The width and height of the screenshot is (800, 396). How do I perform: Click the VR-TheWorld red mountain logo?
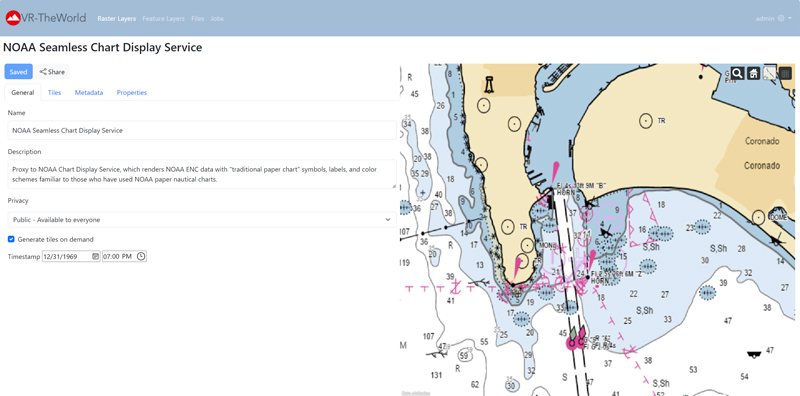tap(13, 18)
